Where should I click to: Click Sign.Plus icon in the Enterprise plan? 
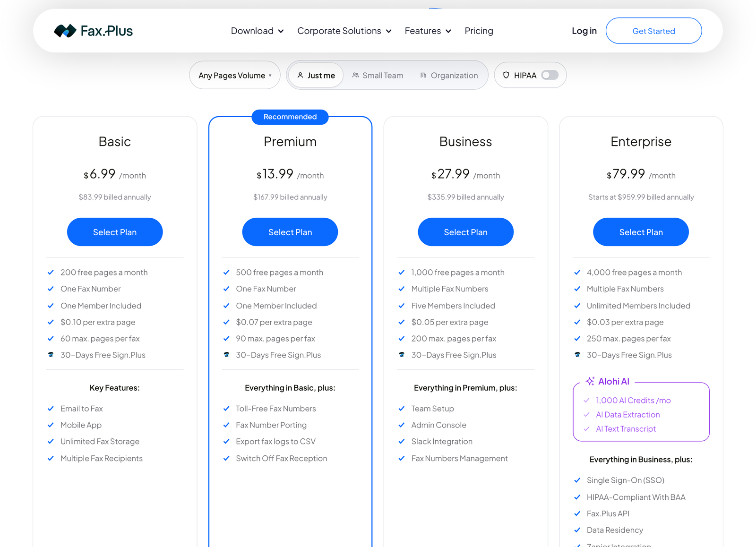click(577, 355)
